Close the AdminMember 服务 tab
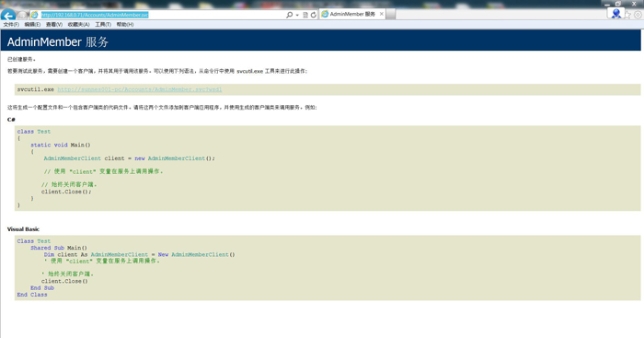Screen dimensions: 644x338 [382, 14]
